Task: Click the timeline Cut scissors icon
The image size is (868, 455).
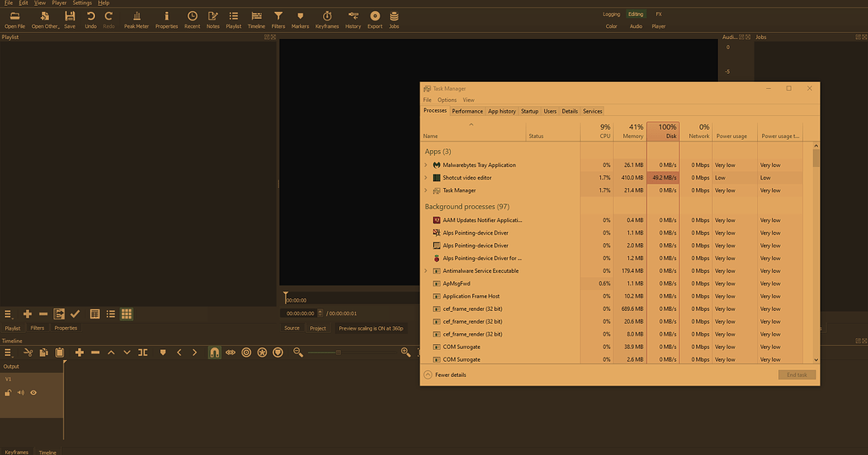Action: tap(28, 352)
